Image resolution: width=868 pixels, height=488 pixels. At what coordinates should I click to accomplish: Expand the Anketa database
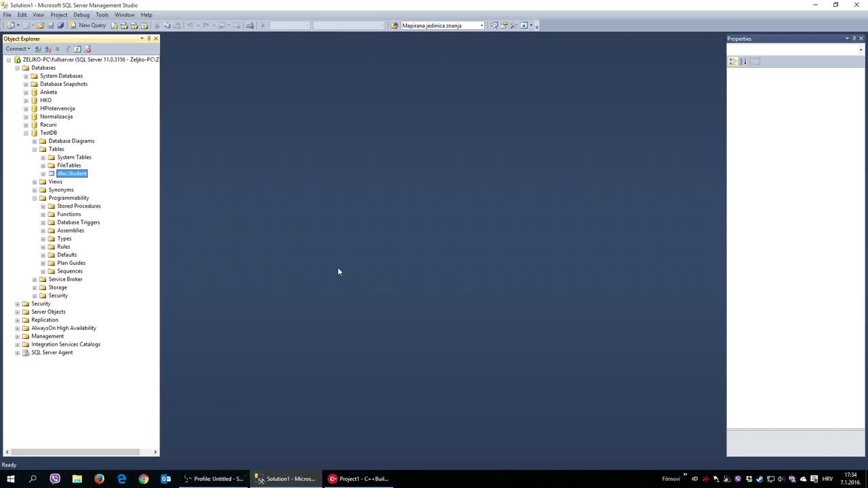[x=26, y=92]
